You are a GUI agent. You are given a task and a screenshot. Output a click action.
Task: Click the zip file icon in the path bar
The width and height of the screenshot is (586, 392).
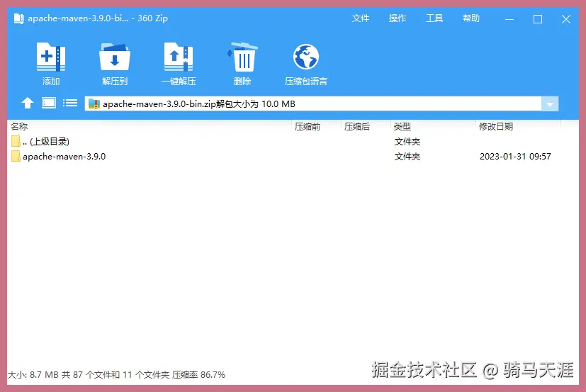pos(94,103)
